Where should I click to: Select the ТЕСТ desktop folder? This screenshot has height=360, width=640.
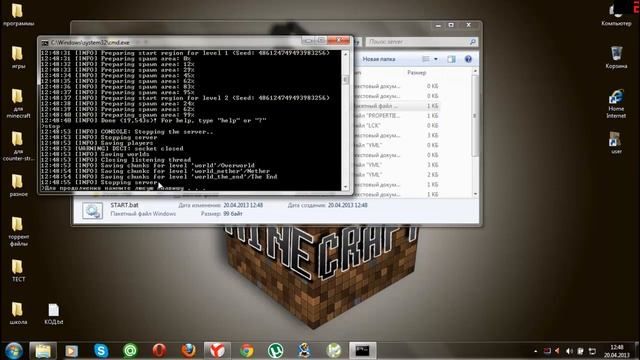coord(18,270)
